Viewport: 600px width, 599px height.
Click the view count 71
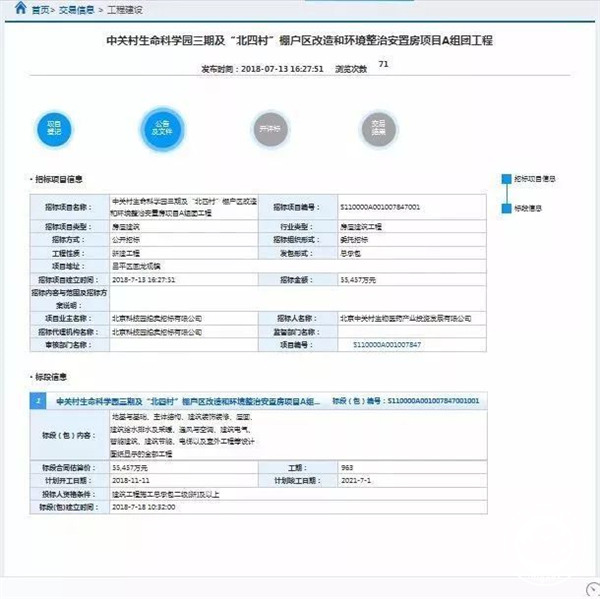coord(383,64)
